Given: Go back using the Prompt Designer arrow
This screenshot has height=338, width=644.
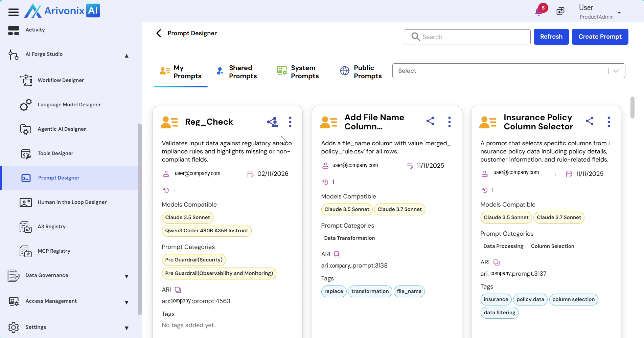Looking at the screenshot, I should click(x=159, y=33).
